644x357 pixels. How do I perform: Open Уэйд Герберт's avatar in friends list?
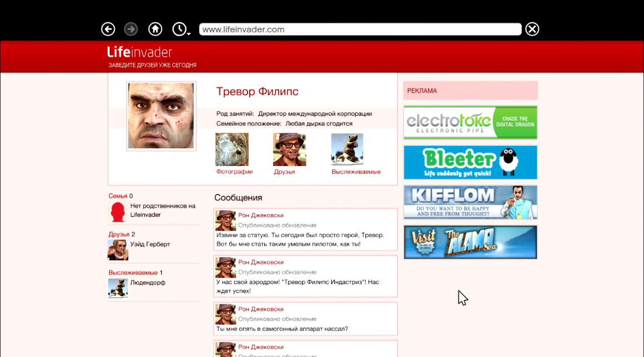(x=118, y=250)
